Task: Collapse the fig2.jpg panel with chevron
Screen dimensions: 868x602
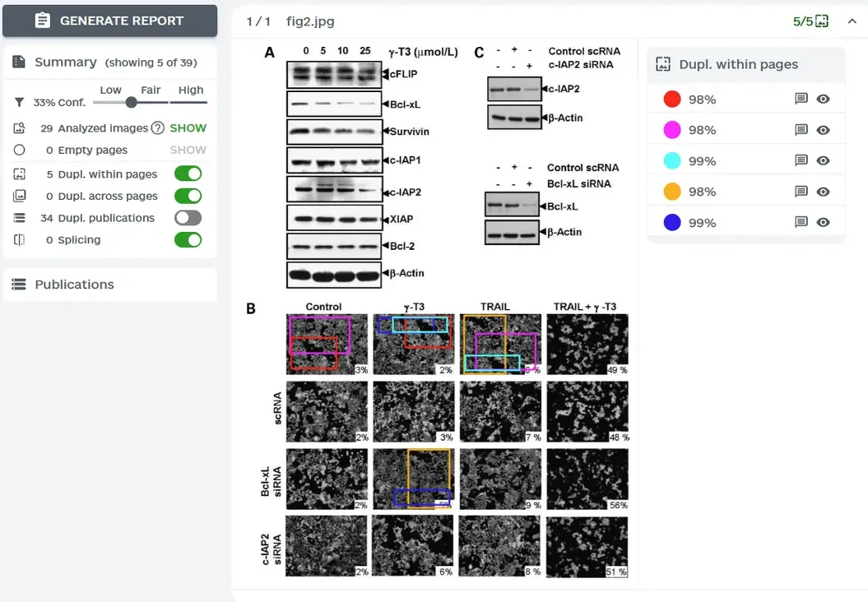Action: [x=852, y=21]
